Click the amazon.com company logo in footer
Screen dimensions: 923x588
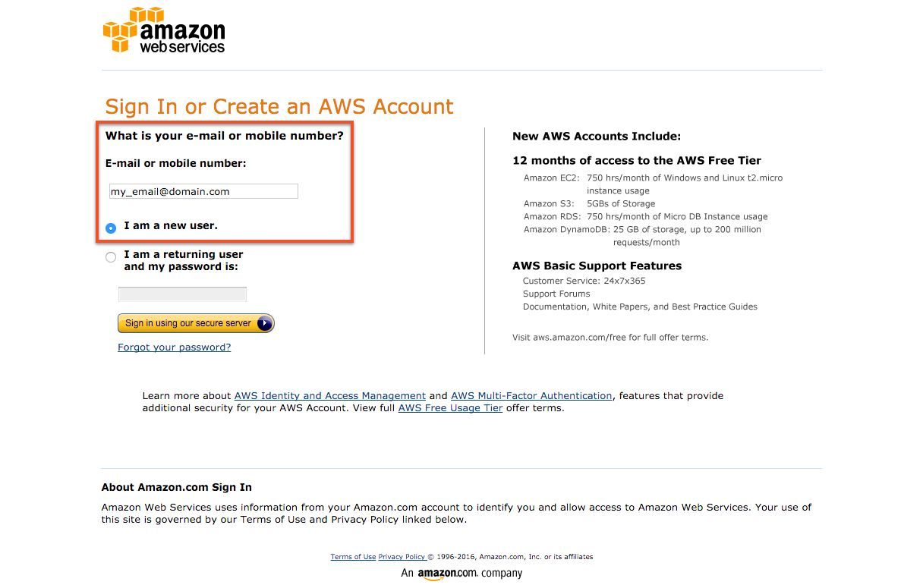pos(461,574)
